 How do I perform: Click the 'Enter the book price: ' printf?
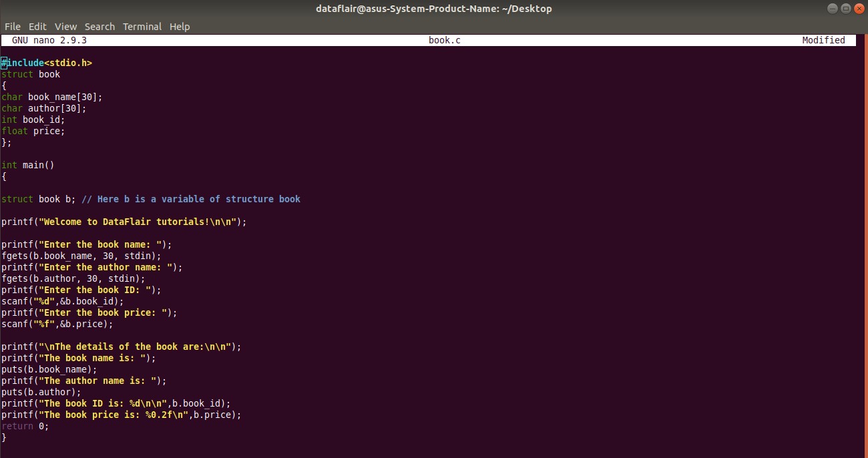[x=89, y=312]
